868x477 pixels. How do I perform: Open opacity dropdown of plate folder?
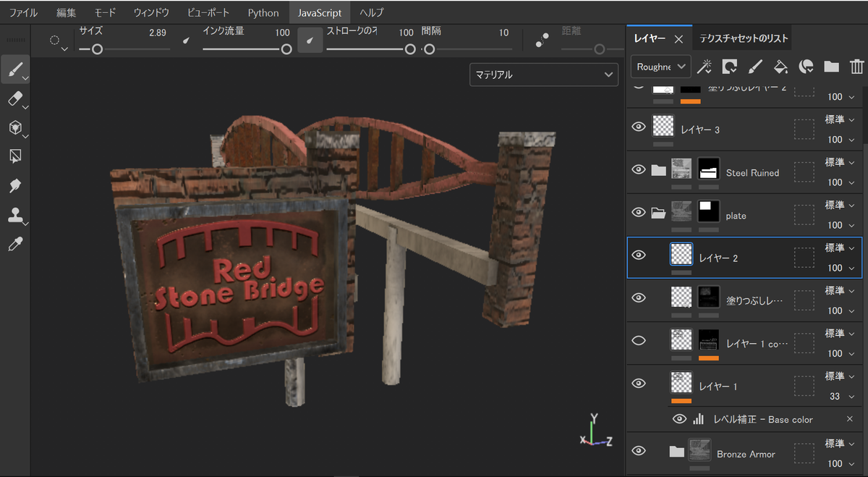(x=842, y=225)
